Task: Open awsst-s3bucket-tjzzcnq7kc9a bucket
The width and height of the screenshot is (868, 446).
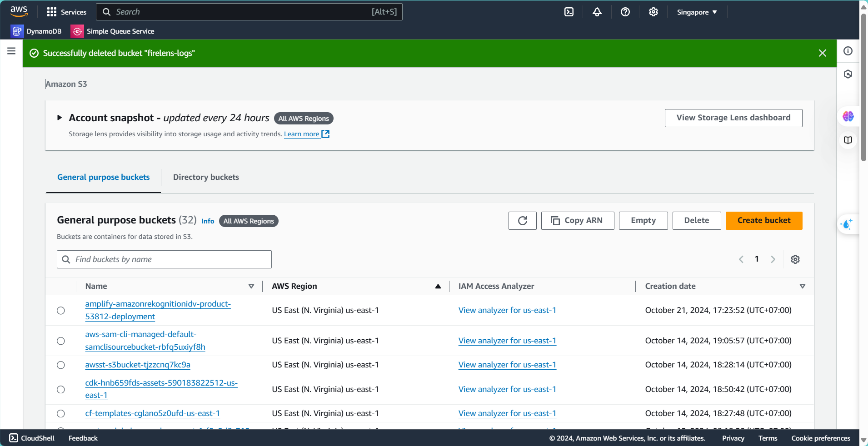Action: point(138,365)
